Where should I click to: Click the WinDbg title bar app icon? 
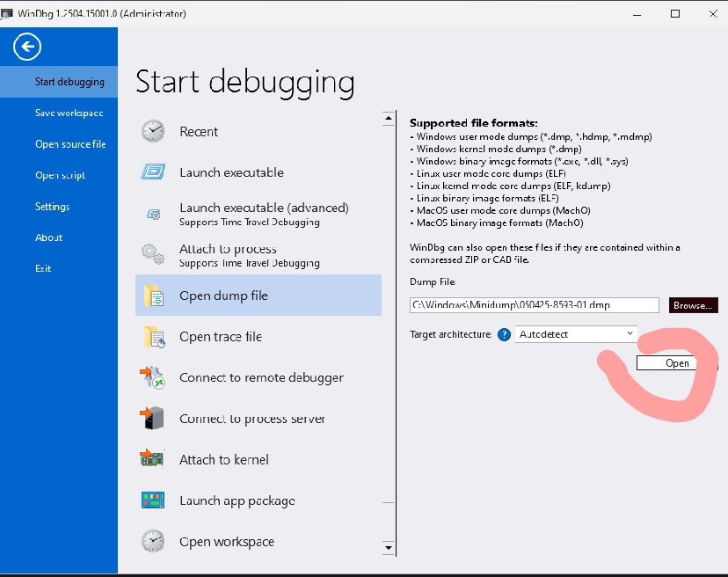[6, 13]
